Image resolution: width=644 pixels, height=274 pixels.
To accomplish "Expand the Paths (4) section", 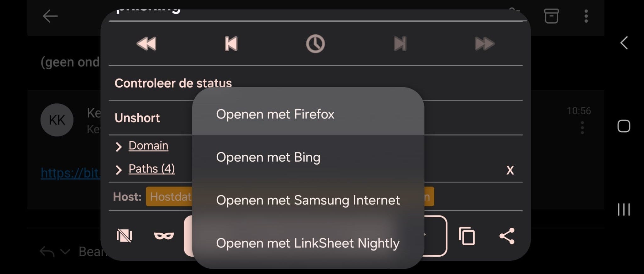I will pyautogui.click(x=151, y=169).
